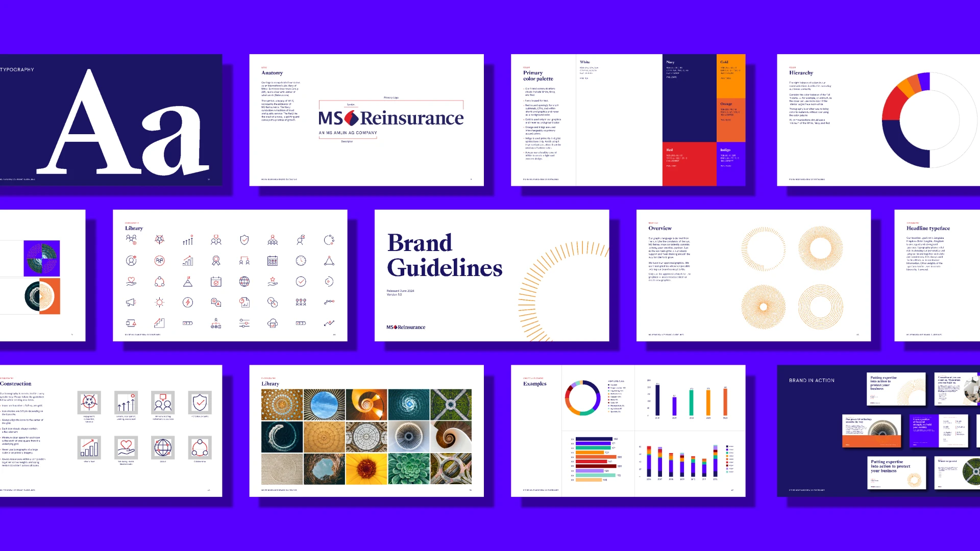The image size is (980, 551).
Task: Click the checkmark circle icon in Library grid
Action: pyautogui.click(x=301, y=282)
